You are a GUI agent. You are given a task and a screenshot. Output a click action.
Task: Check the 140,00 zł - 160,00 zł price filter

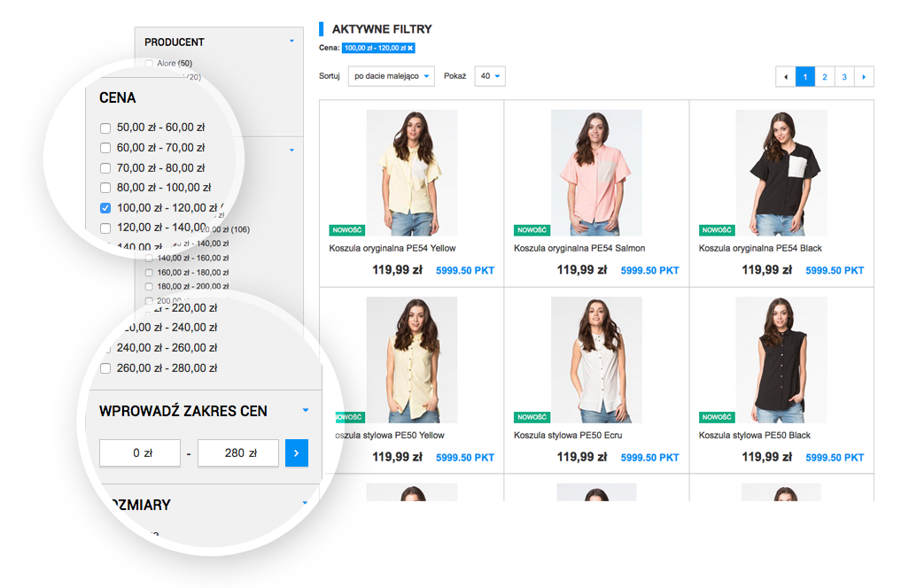click(149, 258)
